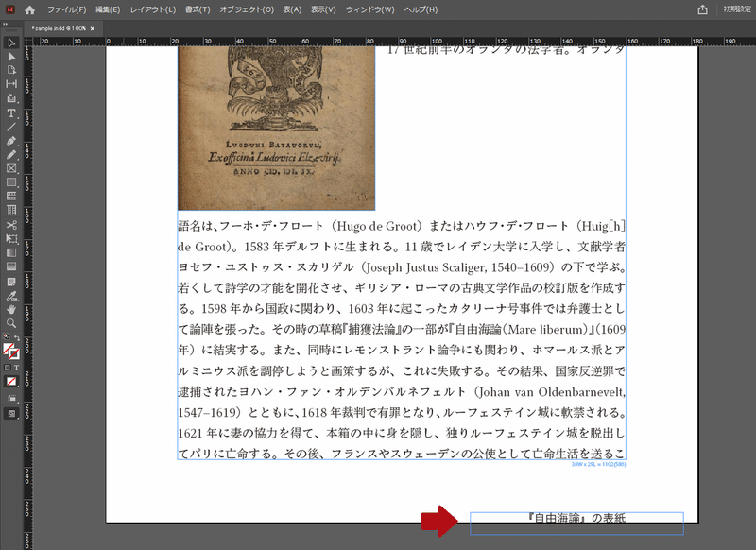Set formatting to affect text
756x550 pixels.
coord(16,368)
